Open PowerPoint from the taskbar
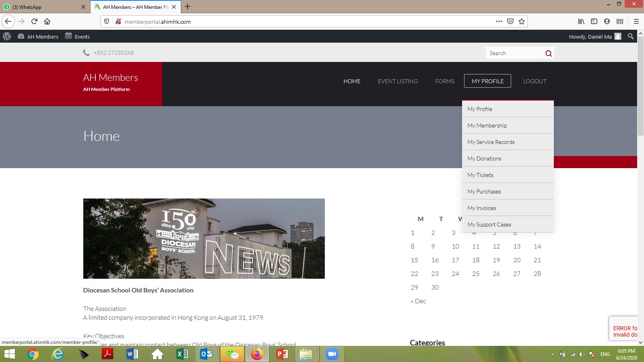The image size is (644, 362). (282, 354)
